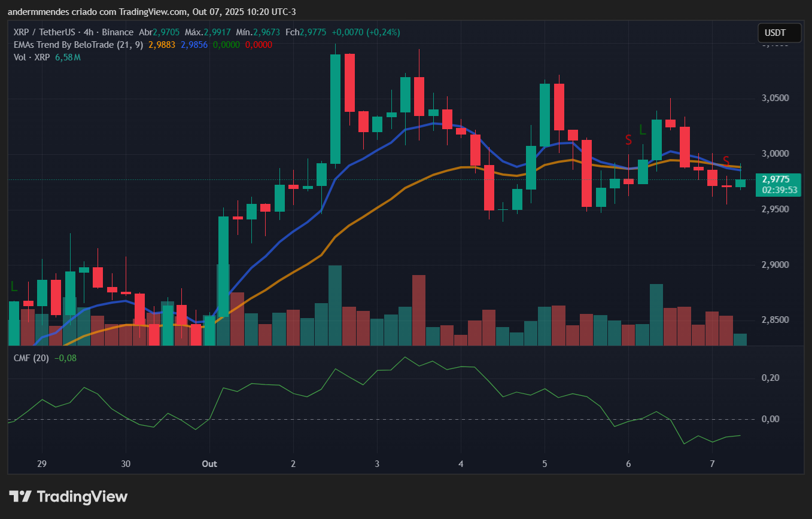Select the CMF (20) indicator label
This screenshot has height=519, width=812.
[32, 358]
